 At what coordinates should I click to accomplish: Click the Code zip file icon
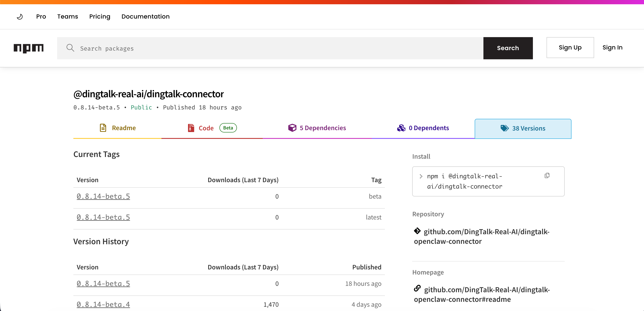click(191, 128)
